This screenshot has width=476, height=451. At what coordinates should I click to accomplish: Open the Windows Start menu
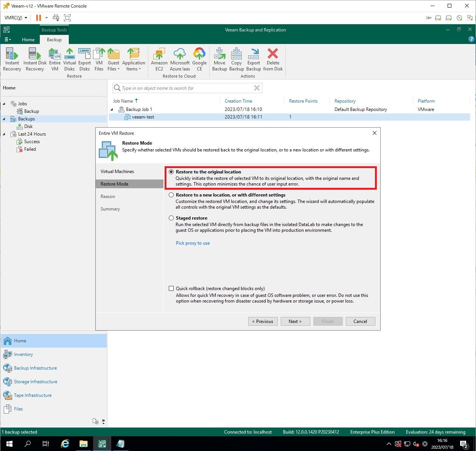coord(9,444)
